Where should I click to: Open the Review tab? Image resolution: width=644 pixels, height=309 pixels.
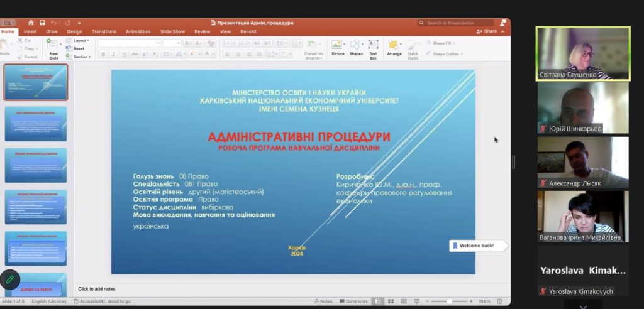pos(202,31)
